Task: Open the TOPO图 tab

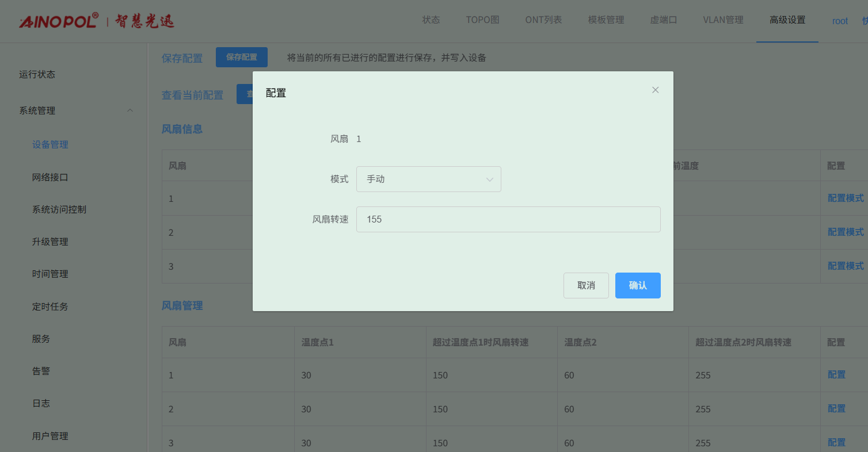Action: (482, 20)
